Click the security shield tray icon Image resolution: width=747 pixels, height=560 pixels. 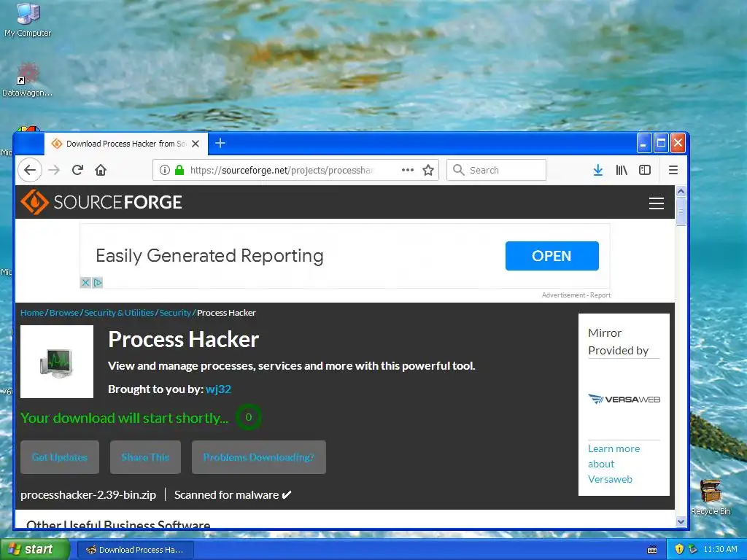coord(679,549)
